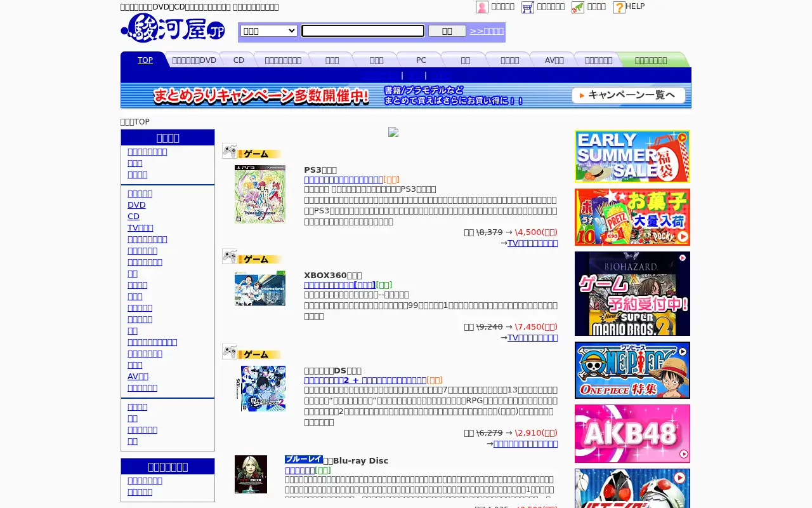Select the TOP tab
The height and width of the screenshot is (508, 812).
(x=145, y=60)
